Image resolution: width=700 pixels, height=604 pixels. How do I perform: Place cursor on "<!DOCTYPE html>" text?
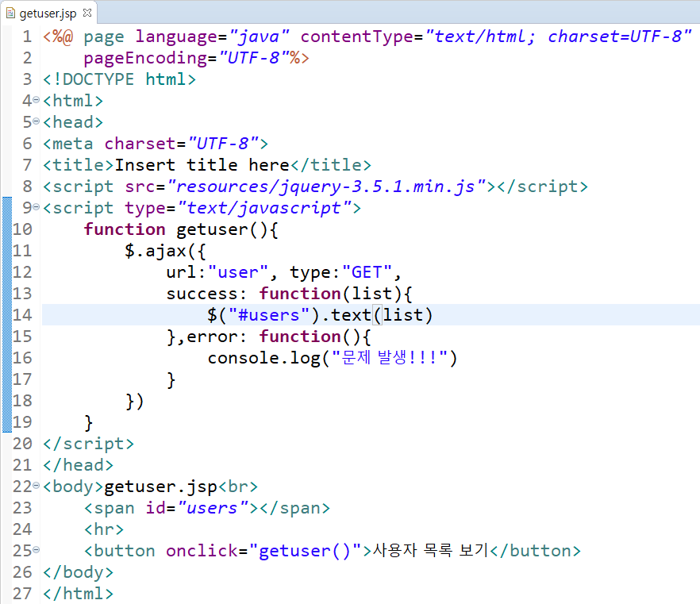(119, 79)
